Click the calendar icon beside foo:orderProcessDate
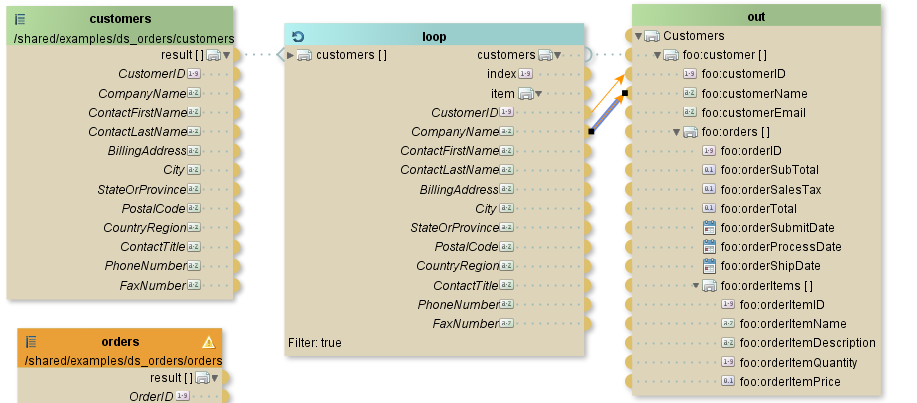This screenshot has width=917, height=403. pyautogui.click(x=709, y=246)
